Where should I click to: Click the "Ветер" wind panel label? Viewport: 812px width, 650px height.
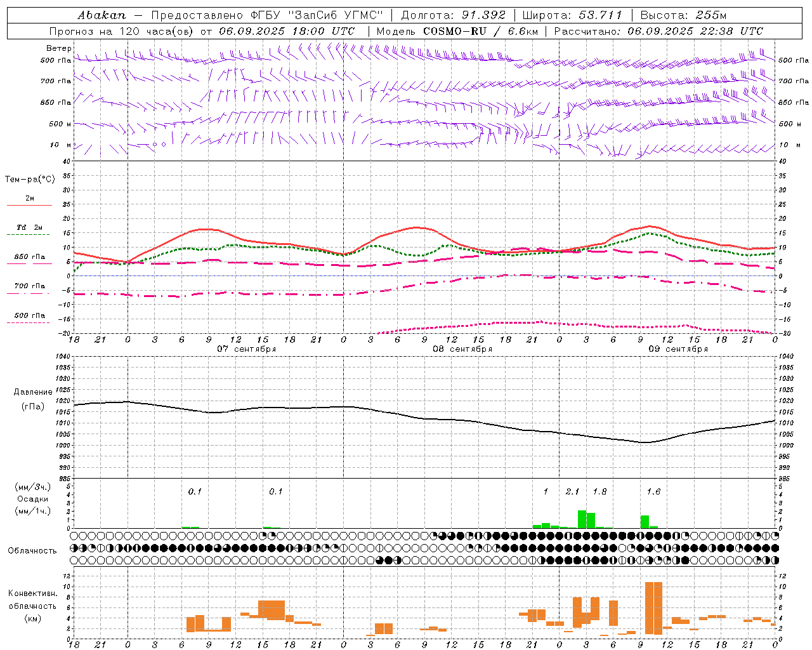(59, 48)
